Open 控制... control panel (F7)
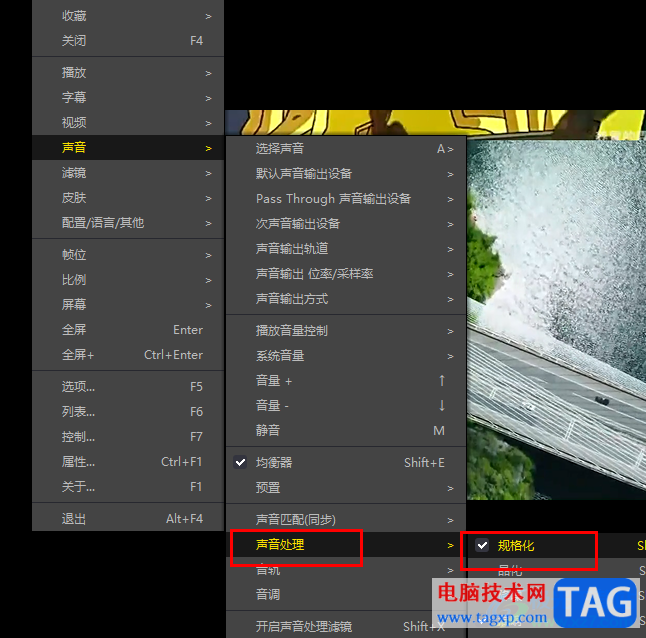The width and height of the screenshot is (646, 638). point(128,437)
